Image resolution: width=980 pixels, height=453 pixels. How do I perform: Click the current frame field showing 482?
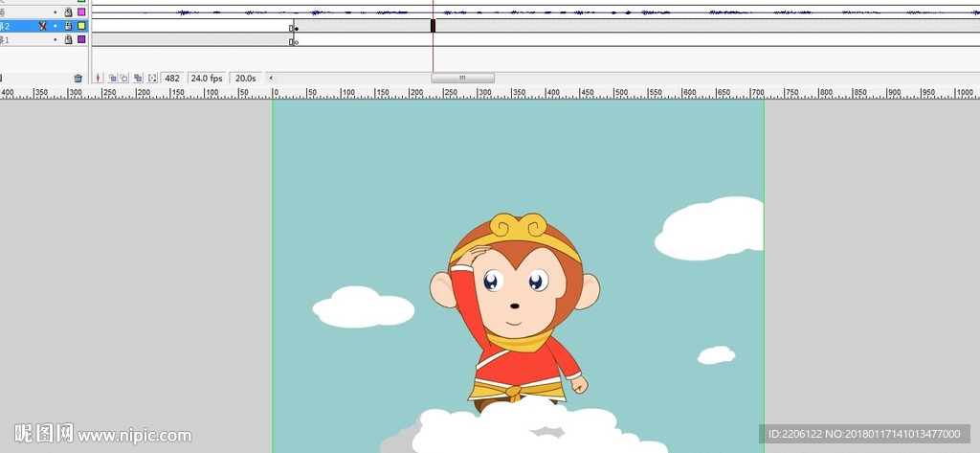(x=172, y=79)
